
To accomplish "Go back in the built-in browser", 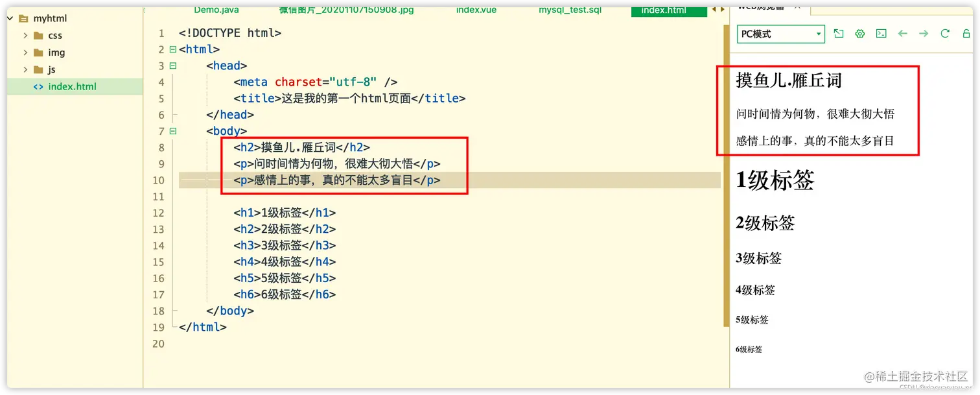I will coord(902,34).
